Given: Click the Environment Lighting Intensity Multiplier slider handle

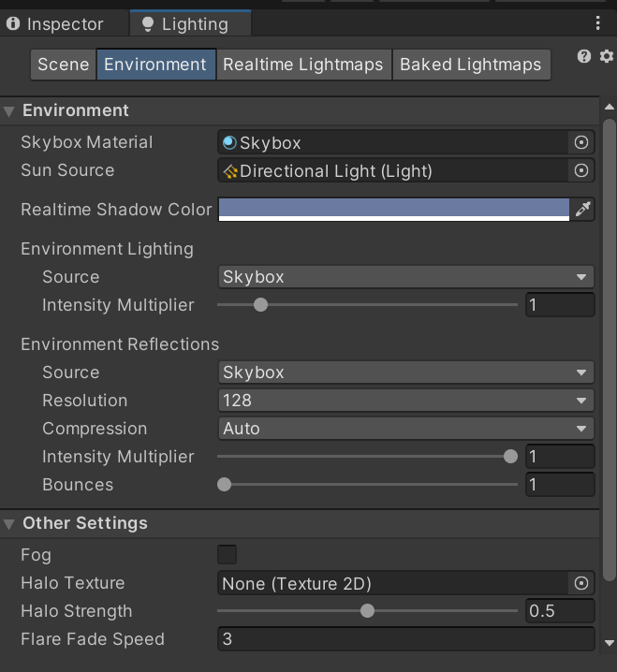Looking at the screenshot, I should (x=260, y=305).
